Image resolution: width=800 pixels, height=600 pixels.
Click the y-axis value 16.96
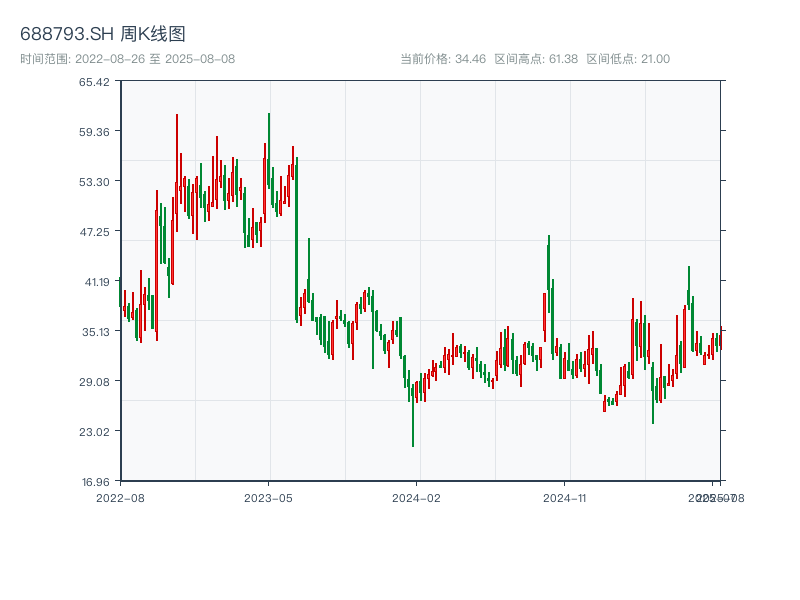(x=95, y=482)
